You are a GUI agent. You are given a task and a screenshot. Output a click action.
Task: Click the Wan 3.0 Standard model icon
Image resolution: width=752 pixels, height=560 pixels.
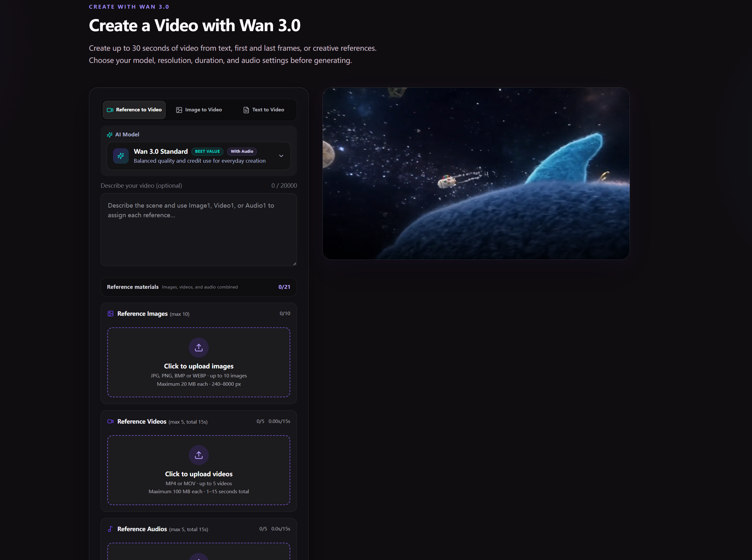[121, 156]
